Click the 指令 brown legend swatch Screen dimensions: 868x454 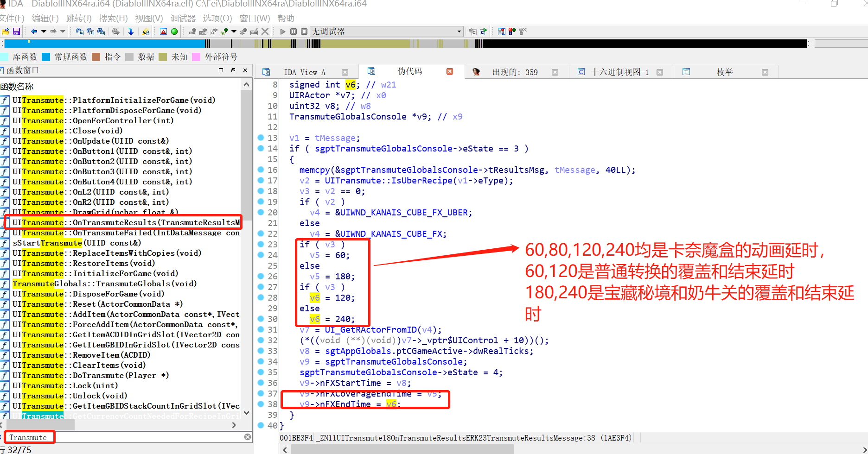pyautogui.click(x=96, y=57)
